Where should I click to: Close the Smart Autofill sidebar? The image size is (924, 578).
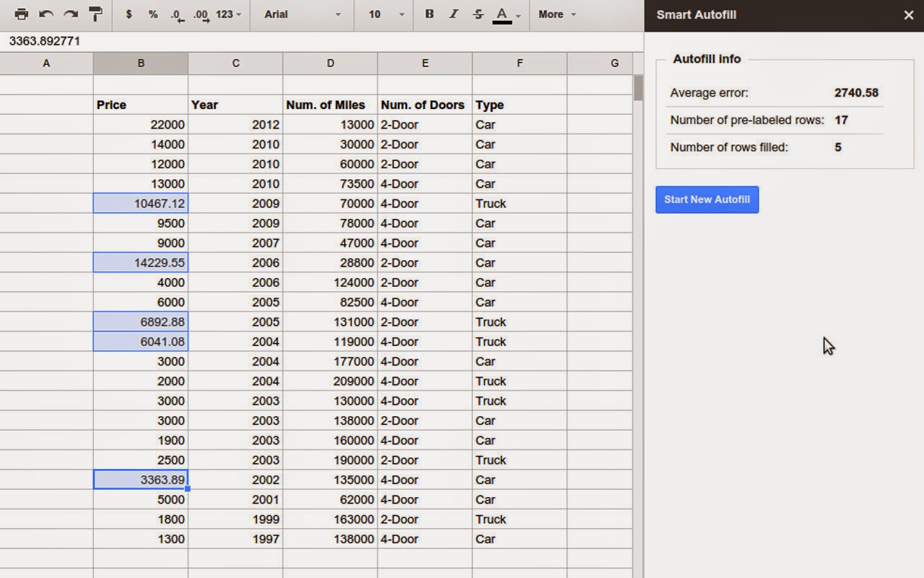click(908, 15)
